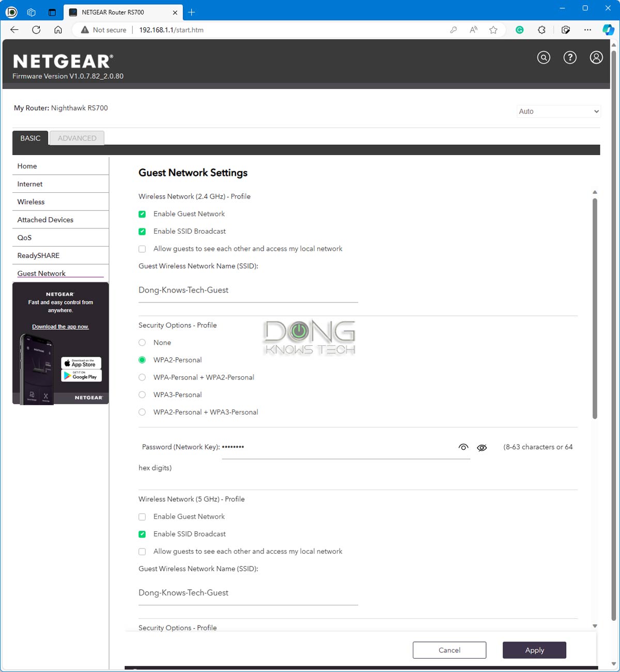Open the Copilot sidebar icon
Screen dimensions: 620x672
tap(608, 30)
